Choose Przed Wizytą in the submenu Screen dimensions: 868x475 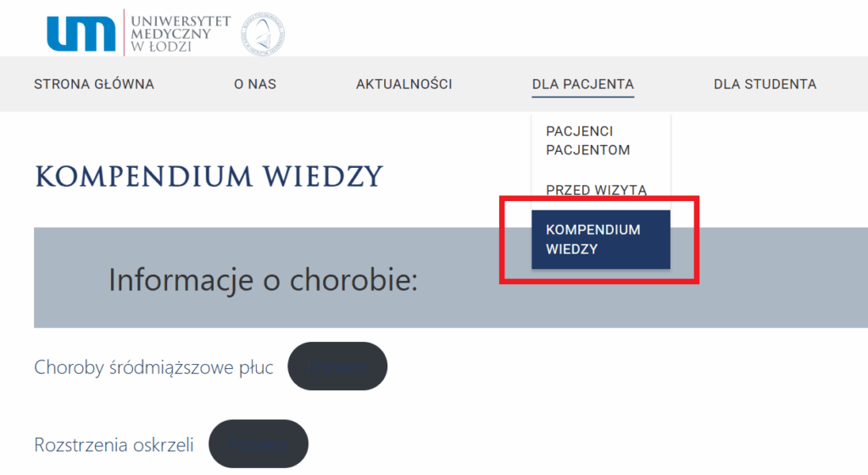(x=596, y=190)
